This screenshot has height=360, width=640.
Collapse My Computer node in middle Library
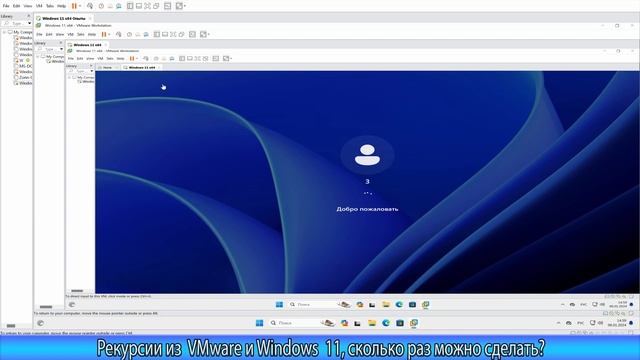point(38,57)
